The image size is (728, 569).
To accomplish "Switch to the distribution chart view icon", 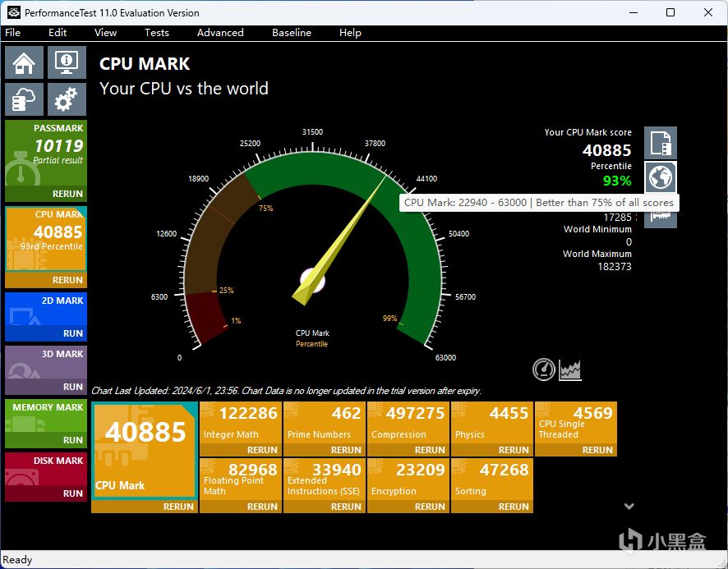I will tap(570, 370).
